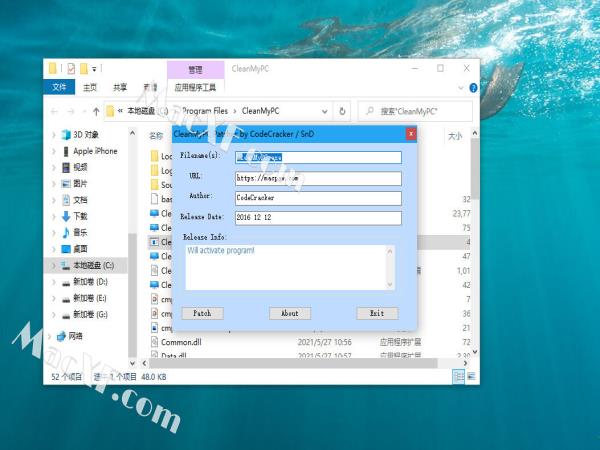
Task: Expand the Apple iPhone tree node
Action: click(54, 151)
